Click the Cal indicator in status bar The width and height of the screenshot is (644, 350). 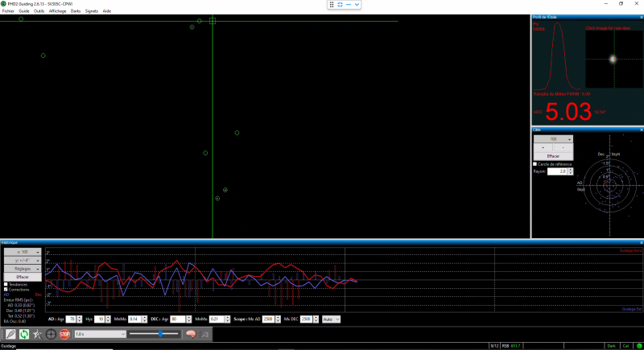pyautogui.click(x=625, y=346)
